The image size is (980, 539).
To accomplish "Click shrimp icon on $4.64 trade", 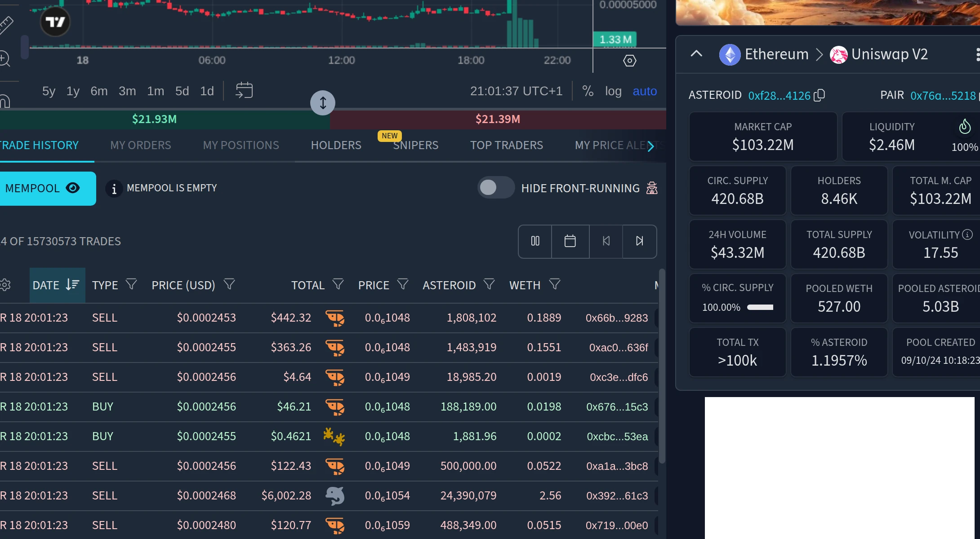I will (x=335, y=377).
